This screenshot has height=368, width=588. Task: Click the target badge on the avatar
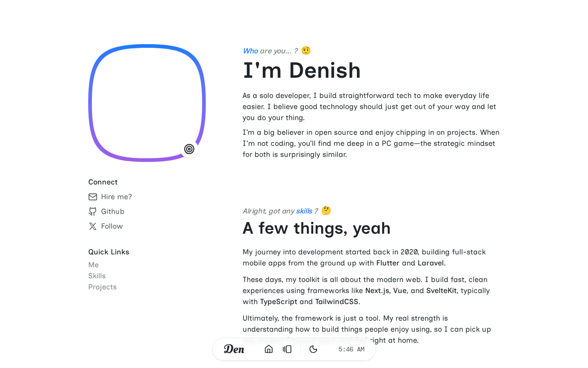pyautogui.click(x=189, y=149)
